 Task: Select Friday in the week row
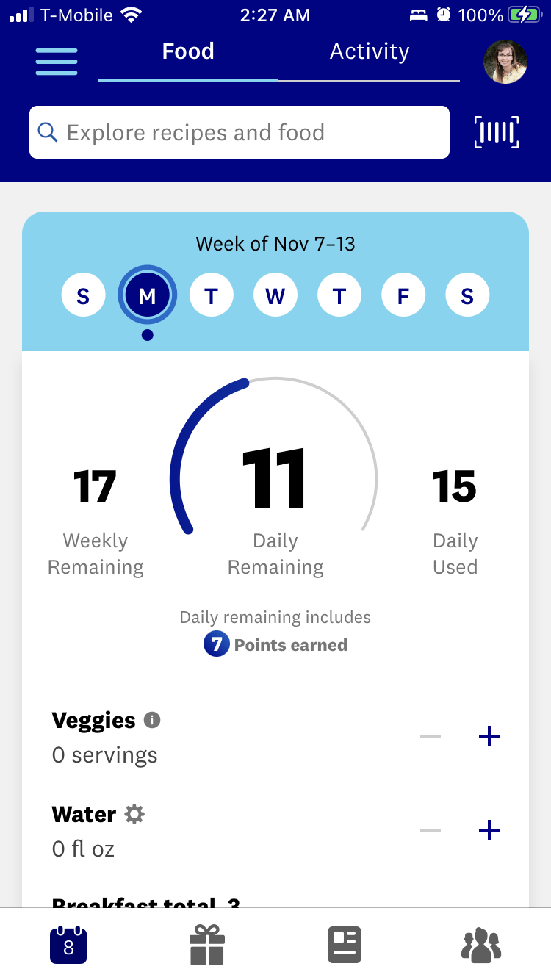click(x=403, y=296)
